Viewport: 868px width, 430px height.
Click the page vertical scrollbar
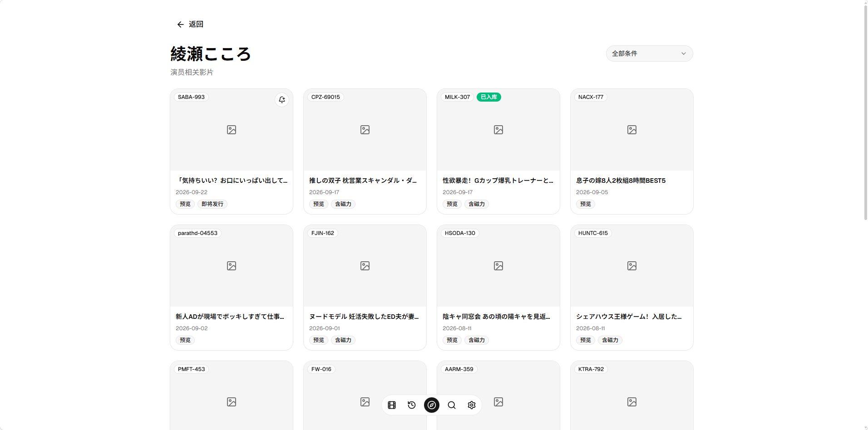point(865,113)
